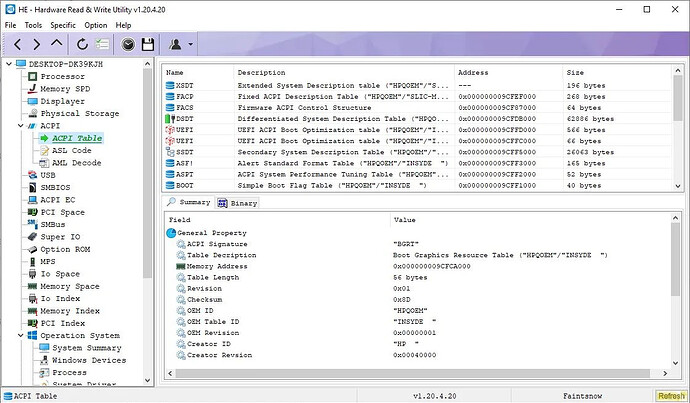
Task: Click the Refresh button in the status bar
Action: point(672,396)
